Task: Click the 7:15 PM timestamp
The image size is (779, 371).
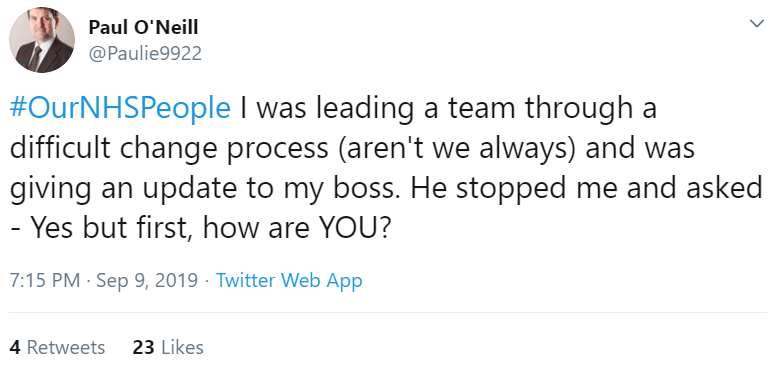Action: [x=45, y=281]
